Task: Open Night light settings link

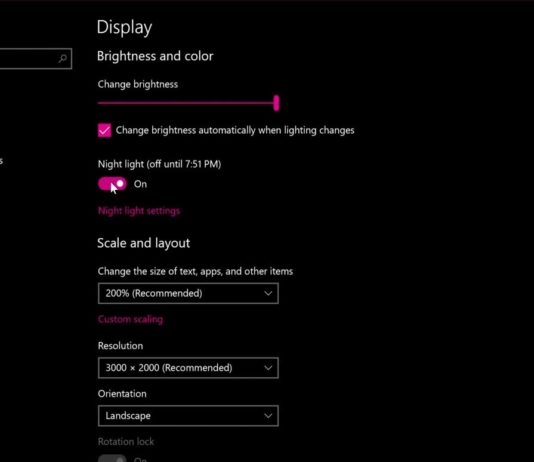Action: pyautogui.click(x=139, y=211)
